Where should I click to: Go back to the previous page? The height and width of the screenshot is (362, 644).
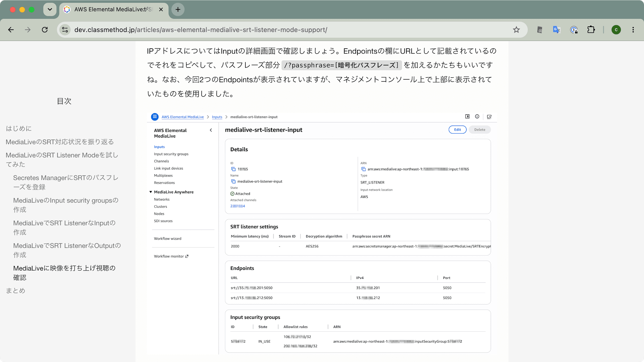pyautogui.click(x=11, y=30)
